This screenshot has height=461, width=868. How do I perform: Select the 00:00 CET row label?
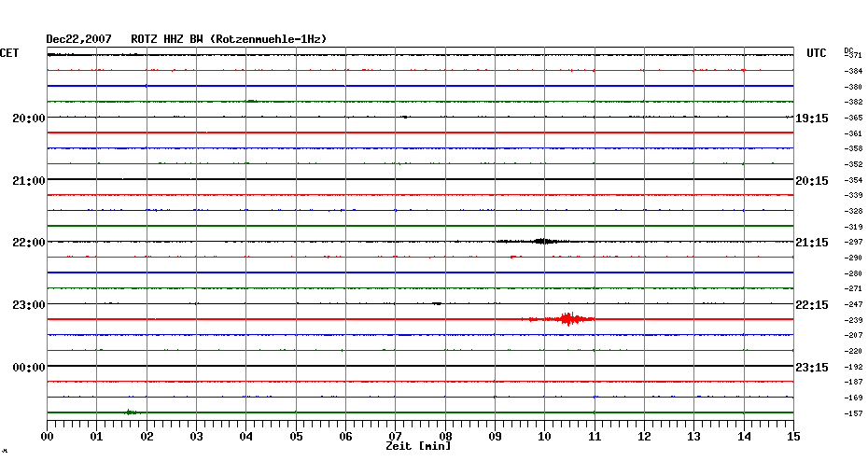pos(29,368)
